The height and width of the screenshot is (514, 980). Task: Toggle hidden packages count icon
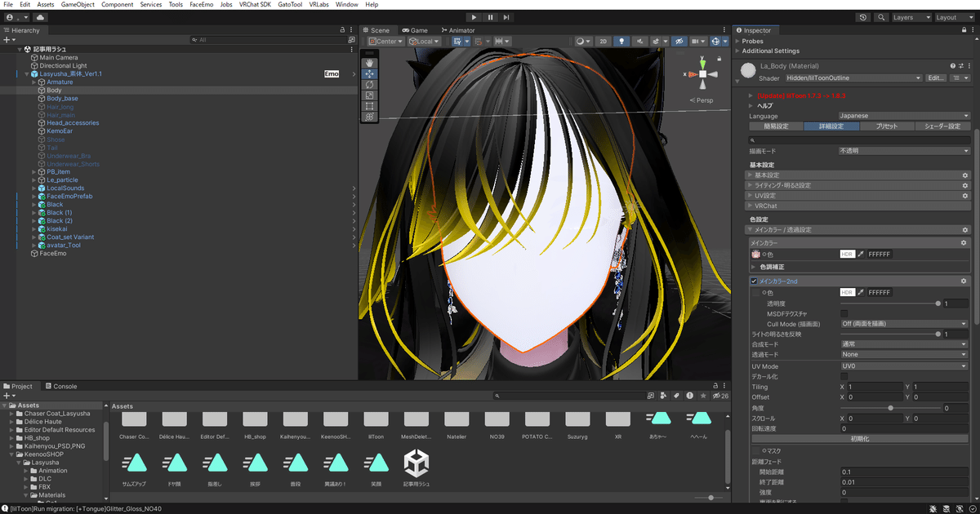[x=721, y=396]
